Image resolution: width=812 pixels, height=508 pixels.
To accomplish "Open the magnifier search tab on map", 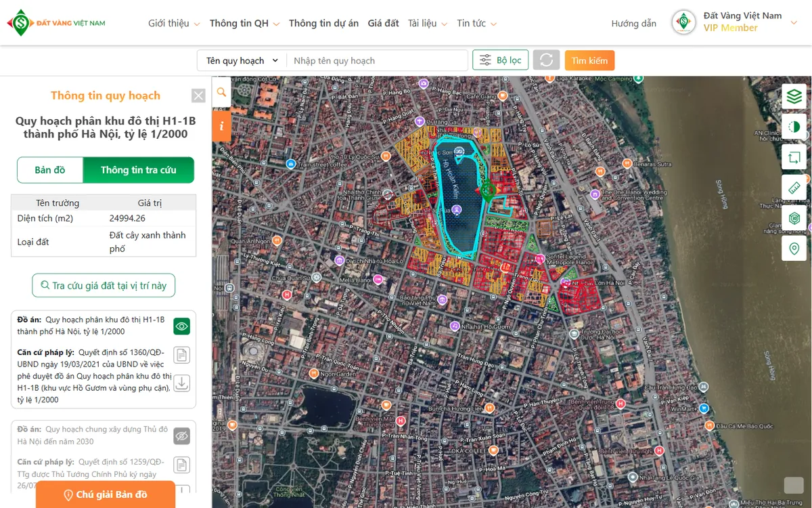I will click(x=222, y=92).
